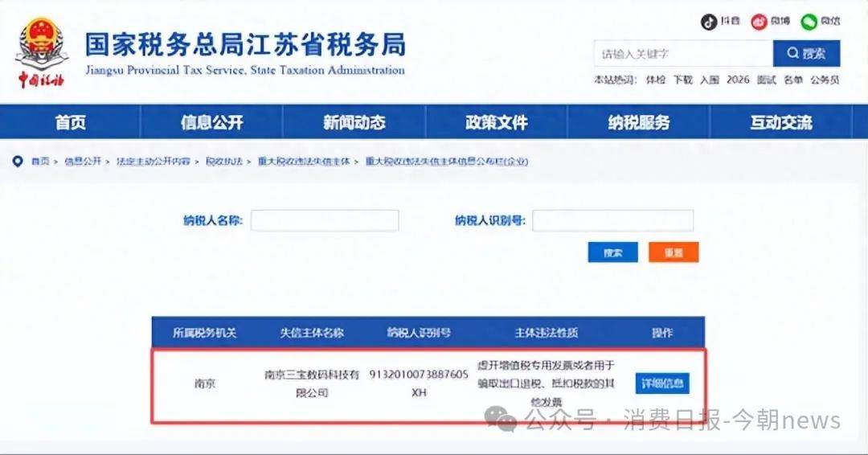Click the blue header search button
The image size is (868, 455).
[x=807, y=54]
